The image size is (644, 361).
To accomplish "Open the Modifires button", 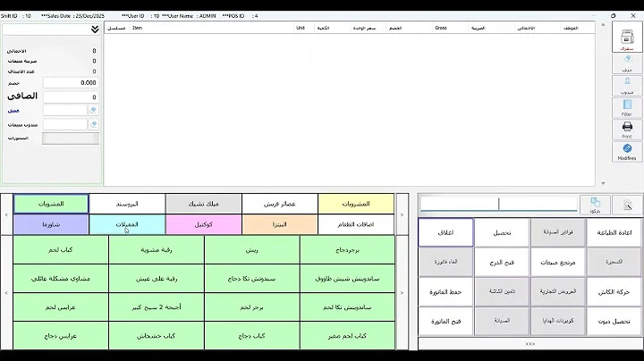I will [627, 152].
